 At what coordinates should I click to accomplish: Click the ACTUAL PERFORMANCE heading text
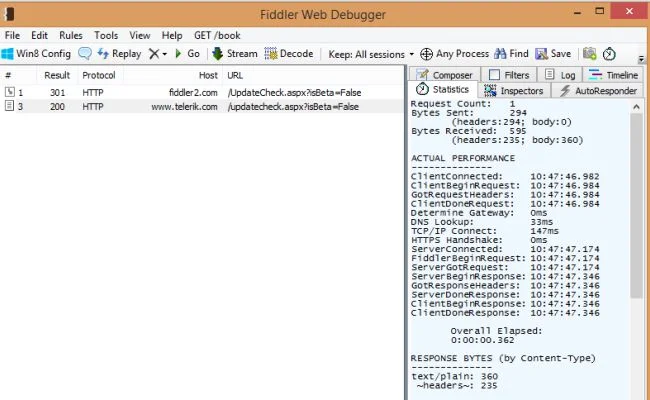tap(463, 158)
